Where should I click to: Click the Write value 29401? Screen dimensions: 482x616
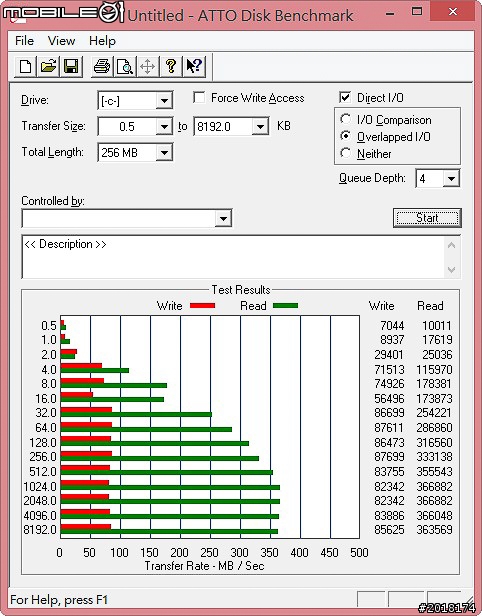389,355
